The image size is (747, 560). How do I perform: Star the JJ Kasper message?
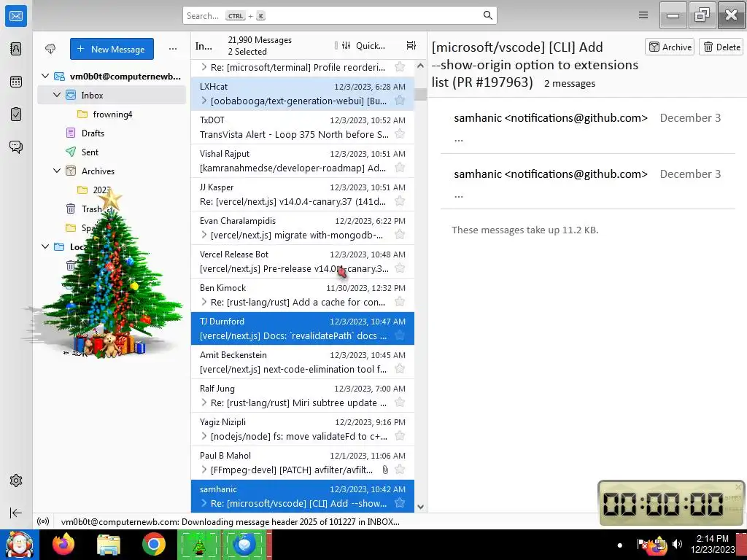pos(400,201)
